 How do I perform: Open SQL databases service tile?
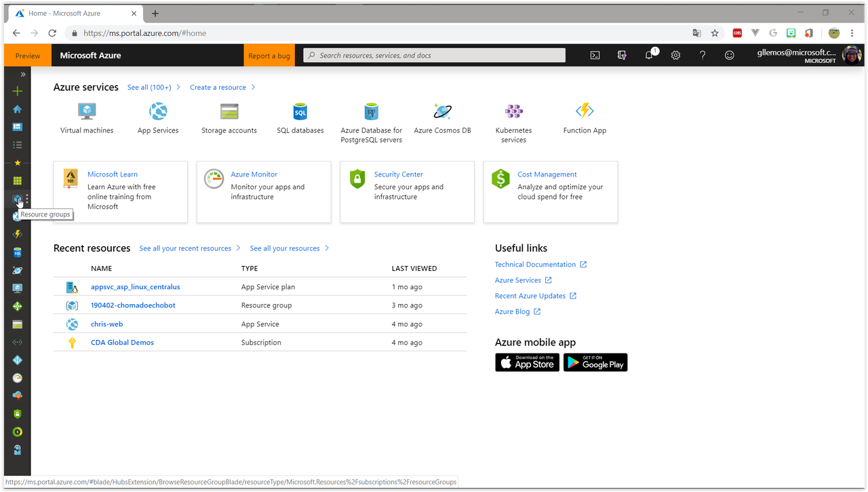(300, 118)
